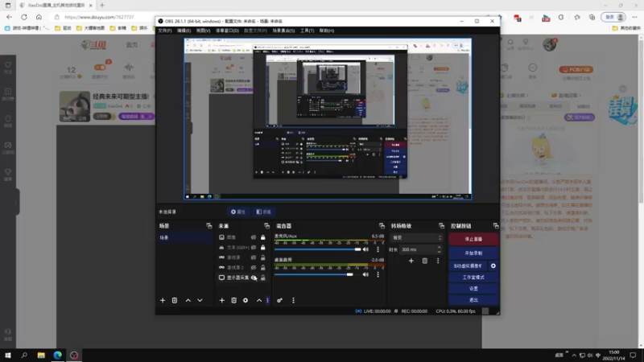644x362 pixels.
Task: Open the 编辑(E) menu in OBS
Action: click(184, 31)
